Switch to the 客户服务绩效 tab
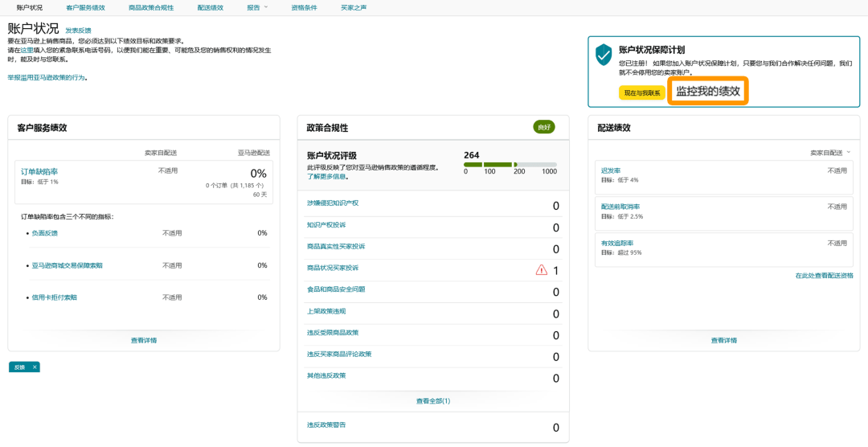This screenshot has width=868, height=447. [85, 7]
